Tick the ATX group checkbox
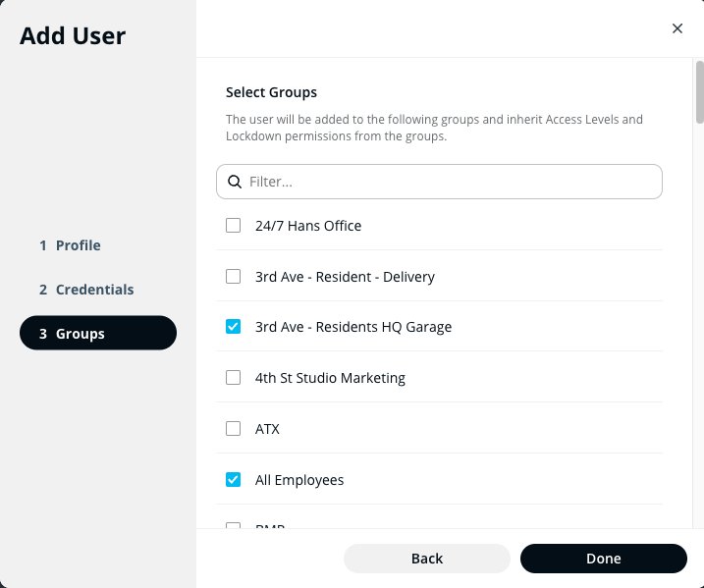 point(233,428)
